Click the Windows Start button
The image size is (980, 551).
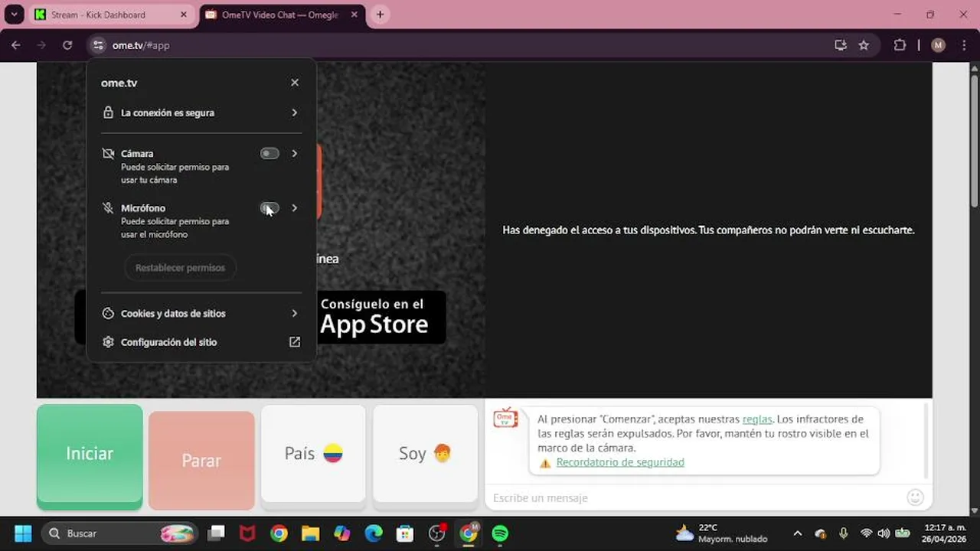pos(23,533)
